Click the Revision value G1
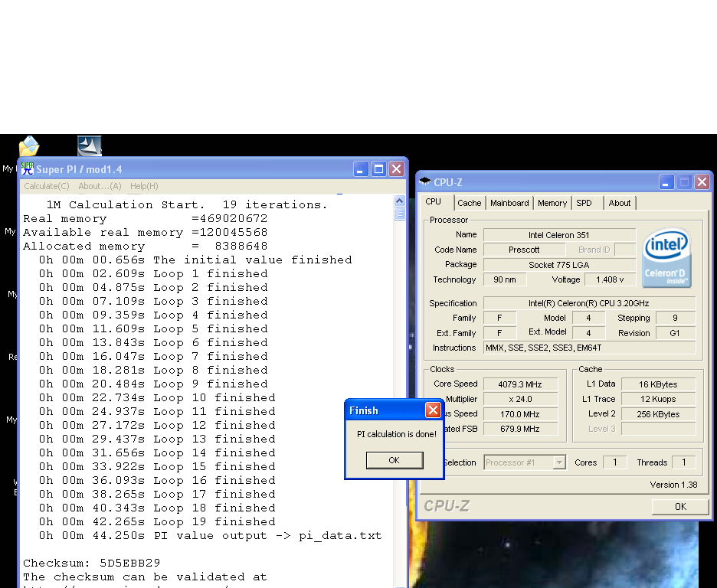 (676, 333)
